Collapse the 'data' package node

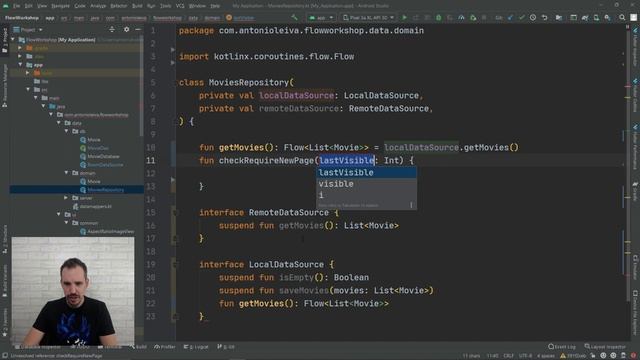(x=59, y=122)
